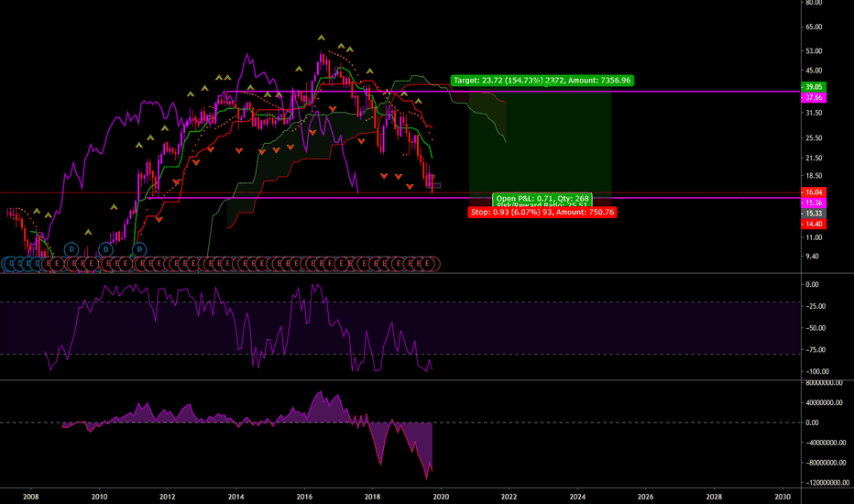This screenshot has width=854, height=504.
Task: Click the last earnings E marker near 2020
Action: 428,264
